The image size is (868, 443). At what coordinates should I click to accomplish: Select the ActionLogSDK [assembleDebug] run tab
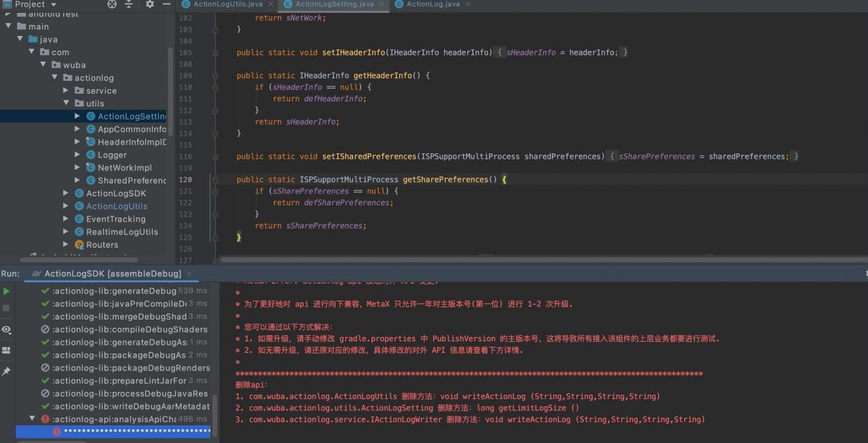113,273
